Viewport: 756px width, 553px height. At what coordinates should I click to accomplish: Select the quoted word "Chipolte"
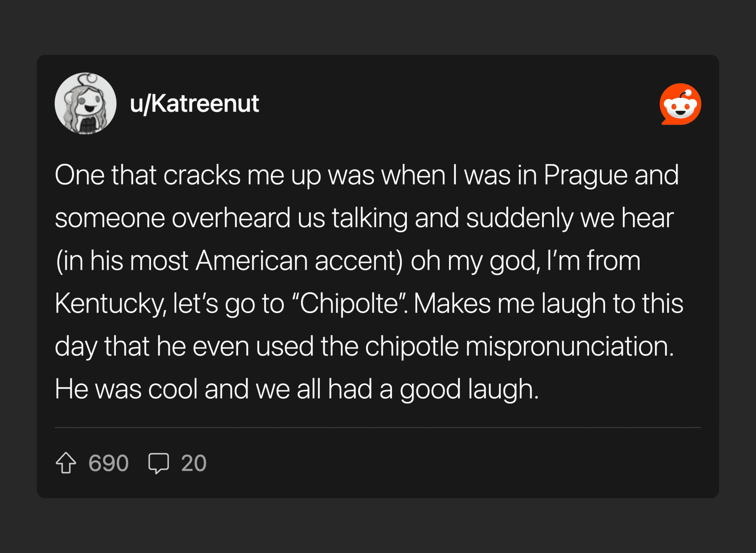tap(349, 304)
